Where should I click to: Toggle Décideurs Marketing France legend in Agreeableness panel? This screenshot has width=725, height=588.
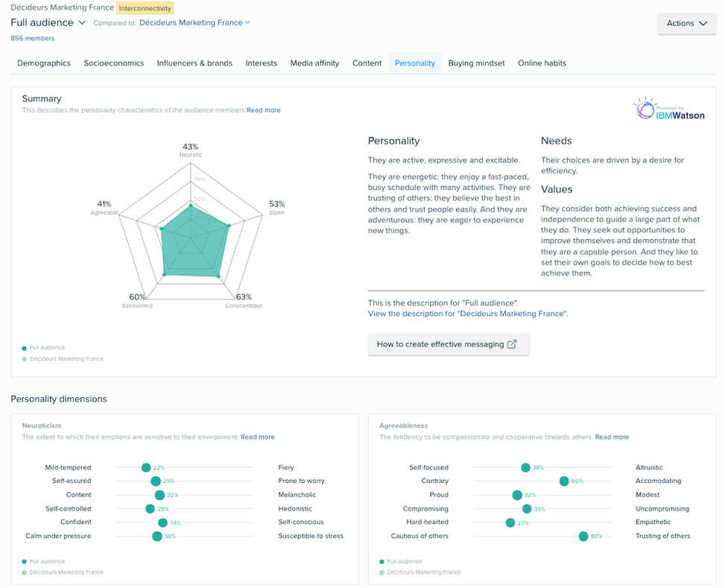coord(420,572)
